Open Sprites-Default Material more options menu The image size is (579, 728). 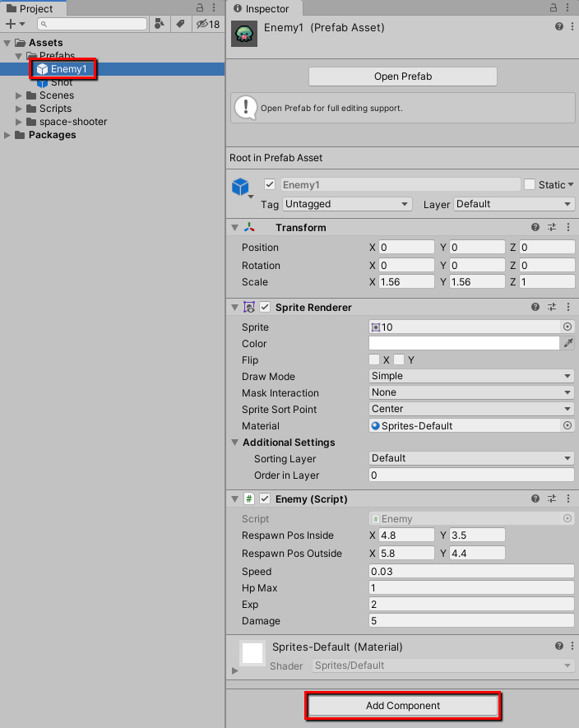tap(572, 646)
